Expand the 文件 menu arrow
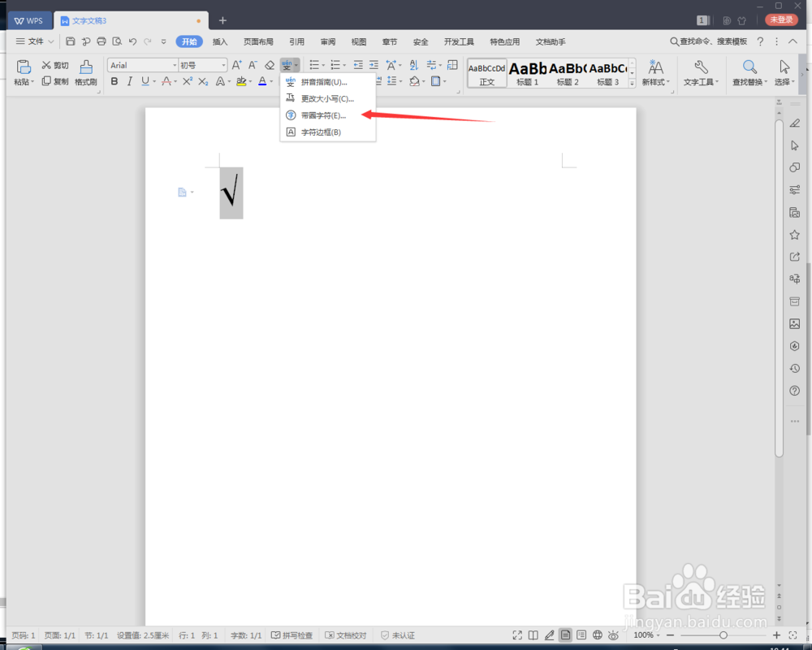The height and width of the screenshot is (650, 812). point(50,41)
